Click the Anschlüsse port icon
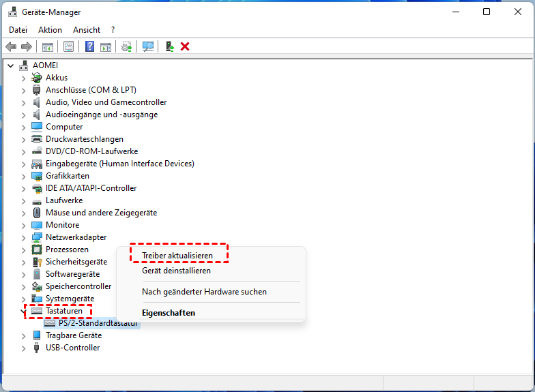Image resolution: width=535 pixels, height=392 pixels. 37,90
